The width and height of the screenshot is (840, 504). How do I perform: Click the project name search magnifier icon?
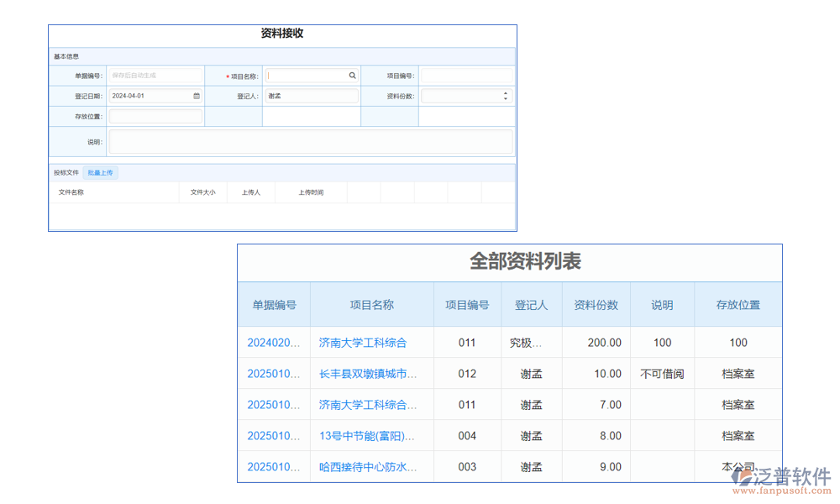point(352,76)
